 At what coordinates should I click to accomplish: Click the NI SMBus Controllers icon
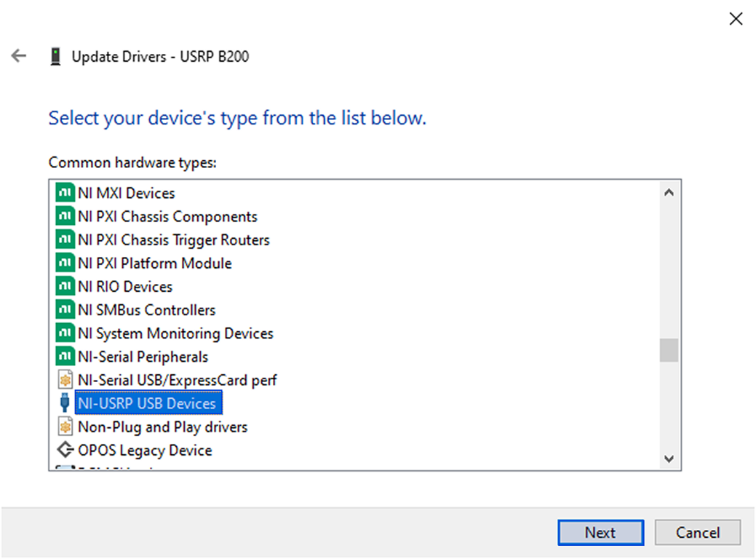click(65, 310)
